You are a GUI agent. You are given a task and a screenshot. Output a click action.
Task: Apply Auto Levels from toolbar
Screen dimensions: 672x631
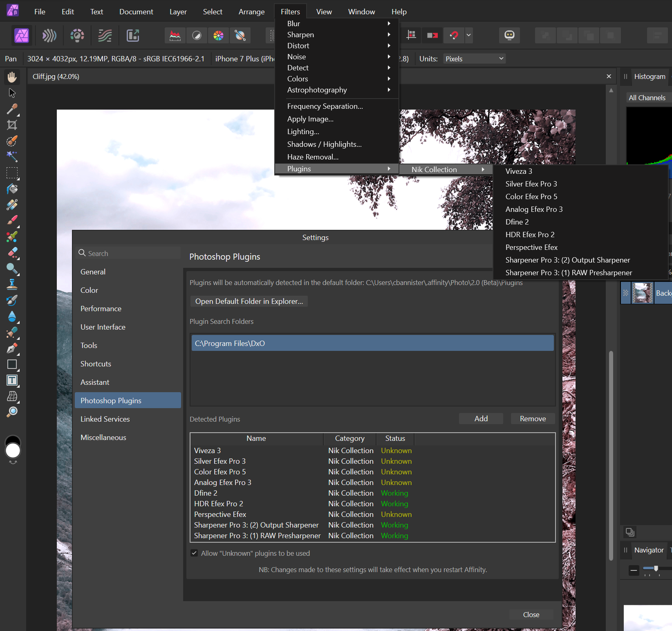point(175,36)
